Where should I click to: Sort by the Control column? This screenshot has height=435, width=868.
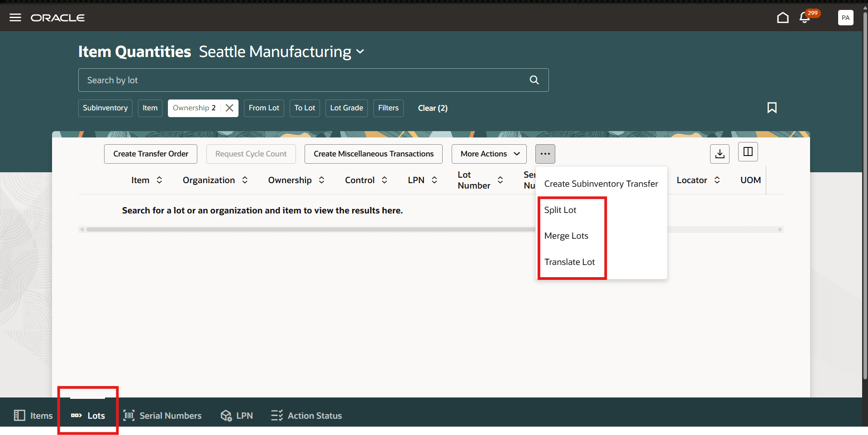point(385,180)
